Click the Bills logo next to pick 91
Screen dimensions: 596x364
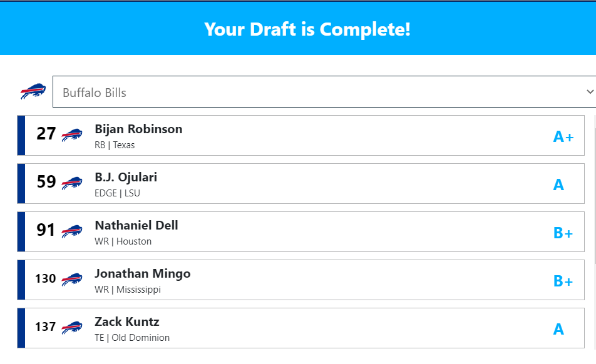(72, 231)
